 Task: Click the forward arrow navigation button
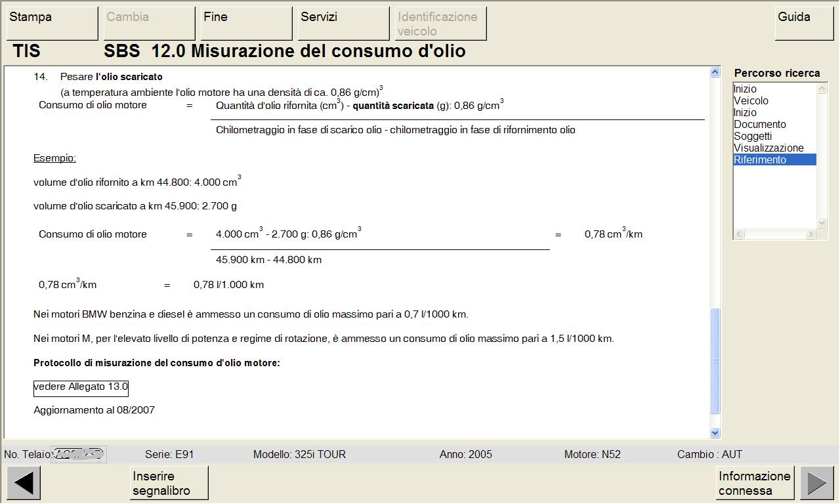tap(817, 484)
